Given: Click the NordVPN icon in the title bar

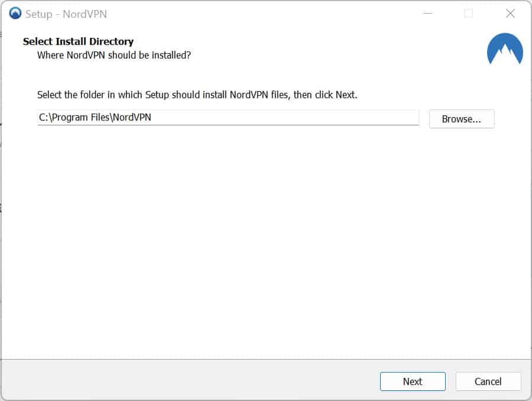Looking at the screenshot, I should (15, 14).
